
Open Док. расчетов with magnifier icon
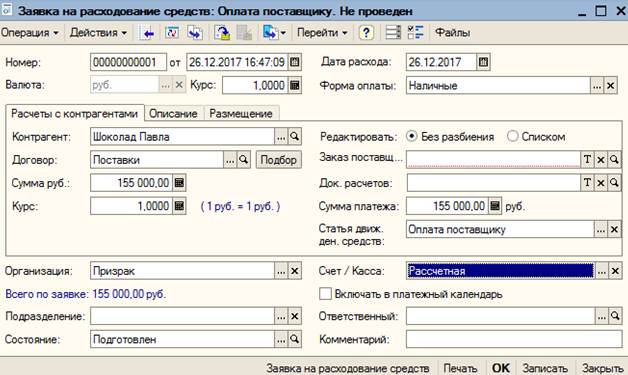(x=614, y=183)
